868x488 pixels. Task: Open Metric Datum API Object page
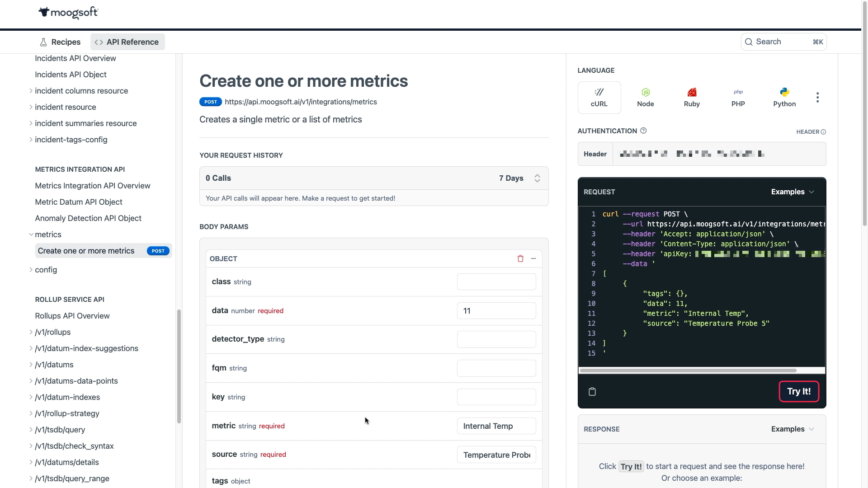pos(79,202)
